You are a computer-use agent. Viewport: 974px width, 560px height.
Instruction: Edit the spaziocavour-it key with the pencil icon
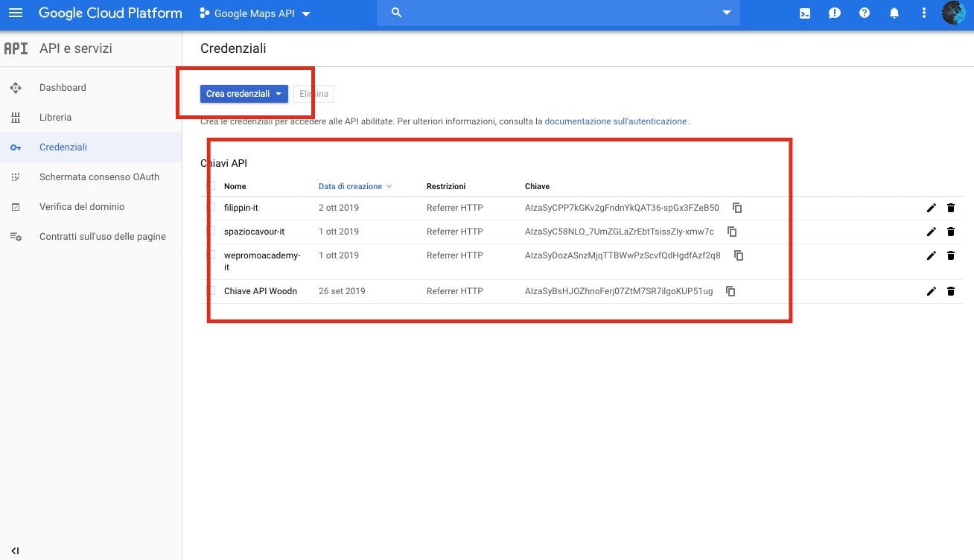pyautogui.click(x=931, y=232)
